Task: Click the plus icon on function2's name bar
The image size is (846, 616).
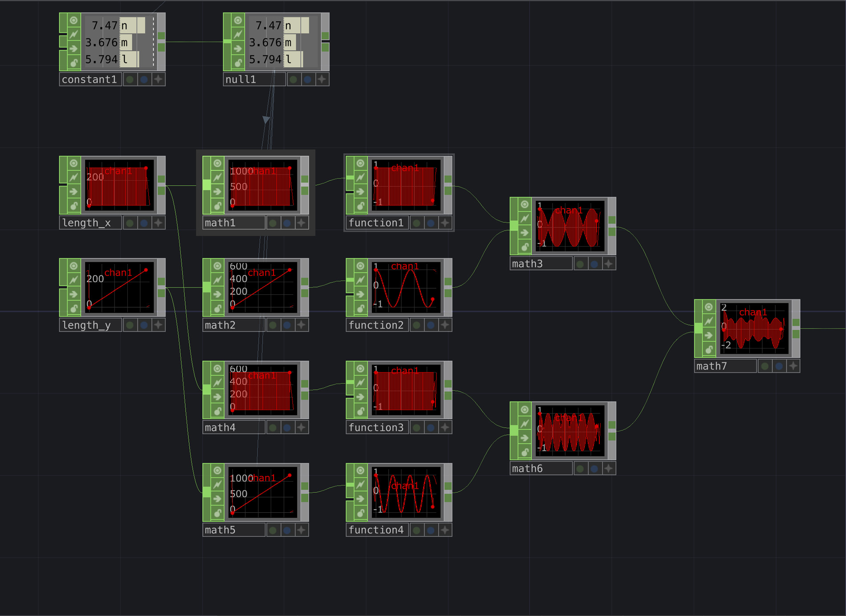Action: [445, 325]
